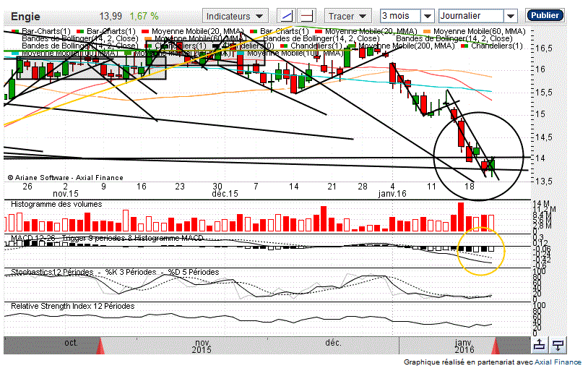
Task: Click the 28 date label on the axis
Action: coord(363,187)
